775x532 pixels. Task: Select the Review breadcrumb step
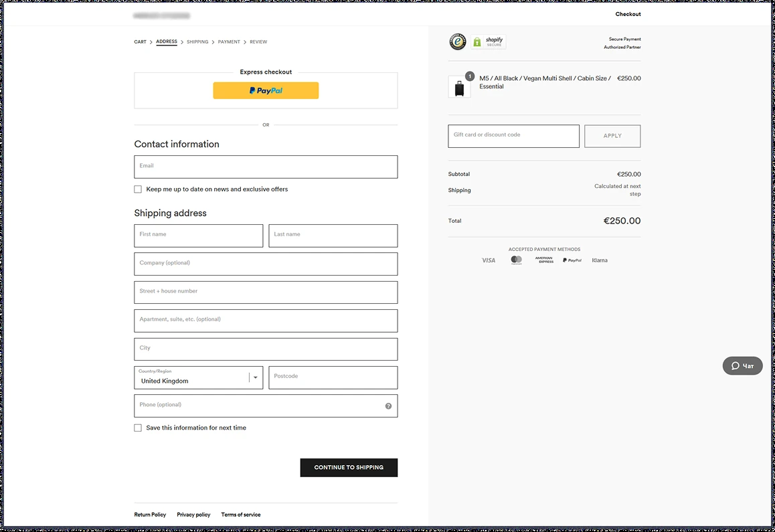pos(258,42)
